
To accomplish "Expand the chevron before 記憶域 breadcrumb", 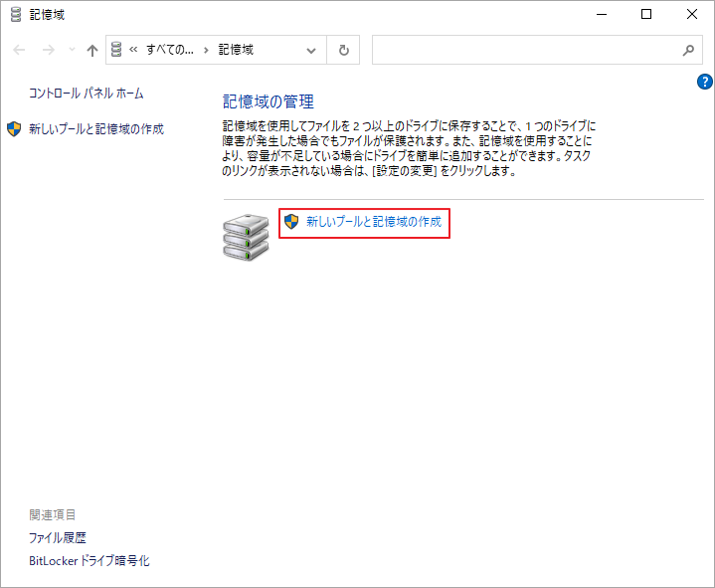I will [x=206, y=50].
